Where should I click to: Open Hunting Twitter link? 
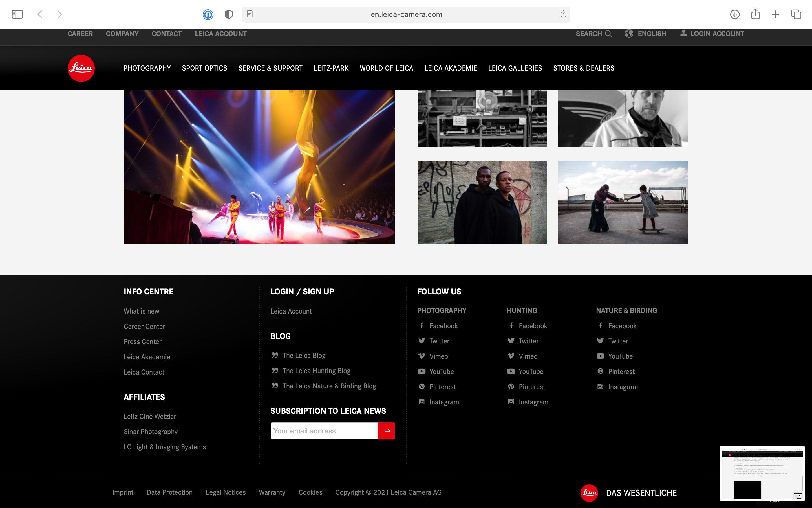[523, 341]
